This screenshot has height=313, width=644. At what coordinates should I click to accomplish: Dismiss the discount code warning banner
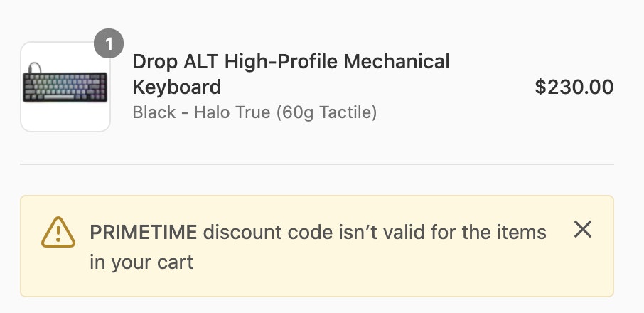(x=583, y=229)
